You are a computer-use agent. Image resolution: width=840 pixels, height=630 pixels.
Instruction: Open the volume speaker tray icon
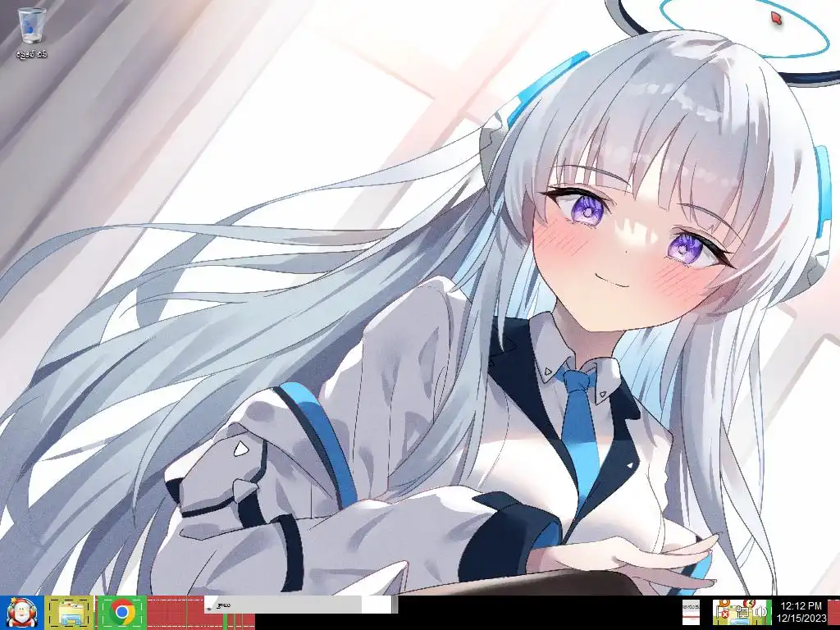click(760, 612)
